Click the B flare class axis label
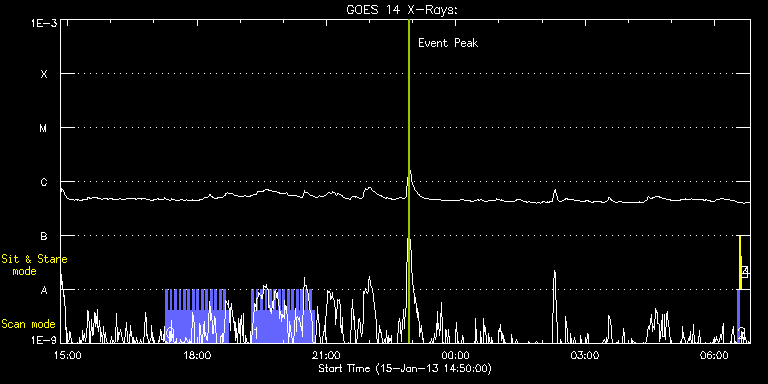The width and height of the screenshot is (768, 384). coord(44,236)
